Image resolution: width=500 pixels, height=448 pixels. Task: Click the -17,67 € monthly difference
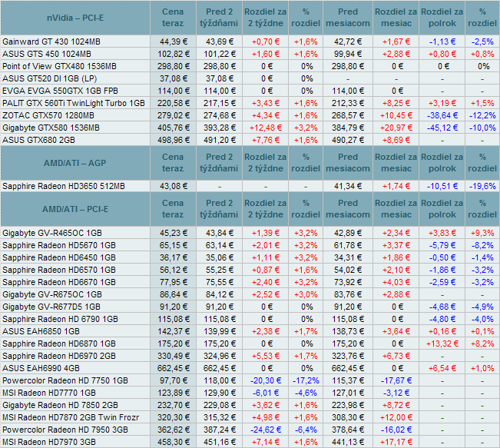396,380
